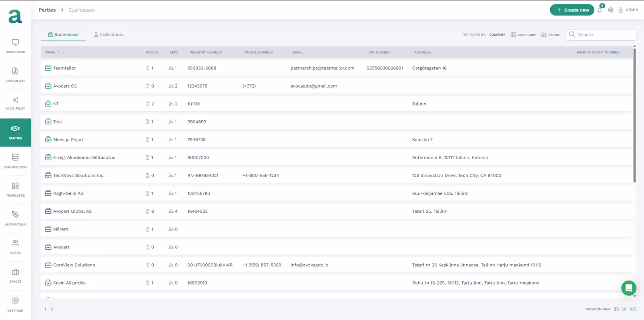644x320 pixels.
Task: Click the reps icon for Avocert Global AS
Action: click(x=171, y=211)
